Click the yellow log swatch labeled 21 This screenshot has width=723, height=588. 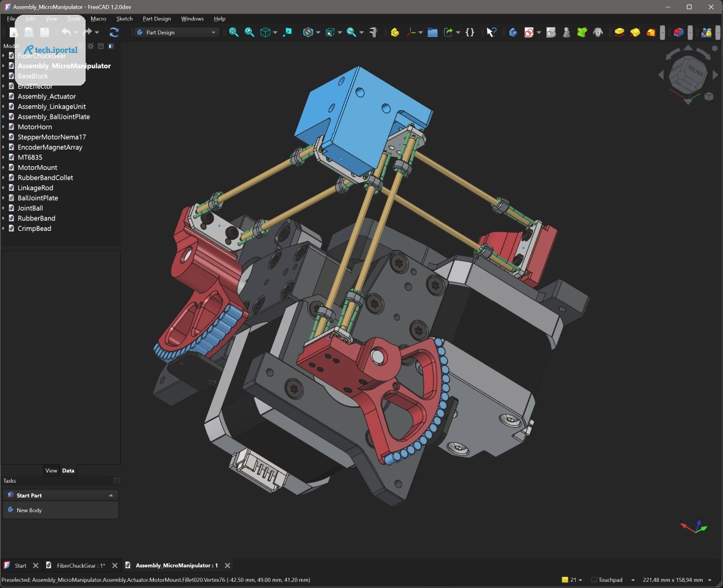(x=565, y=580)
